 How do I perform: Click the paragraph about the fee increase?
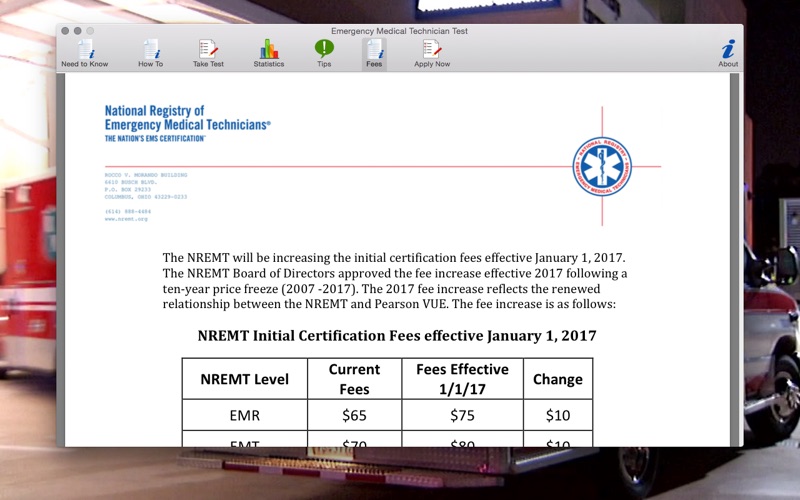tap(395, 281)
